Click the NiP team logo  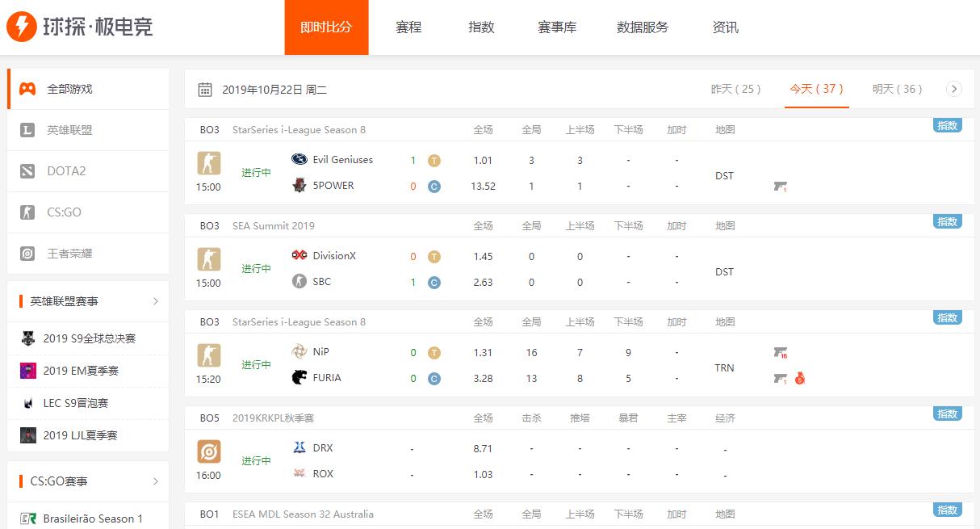point(299,352)
